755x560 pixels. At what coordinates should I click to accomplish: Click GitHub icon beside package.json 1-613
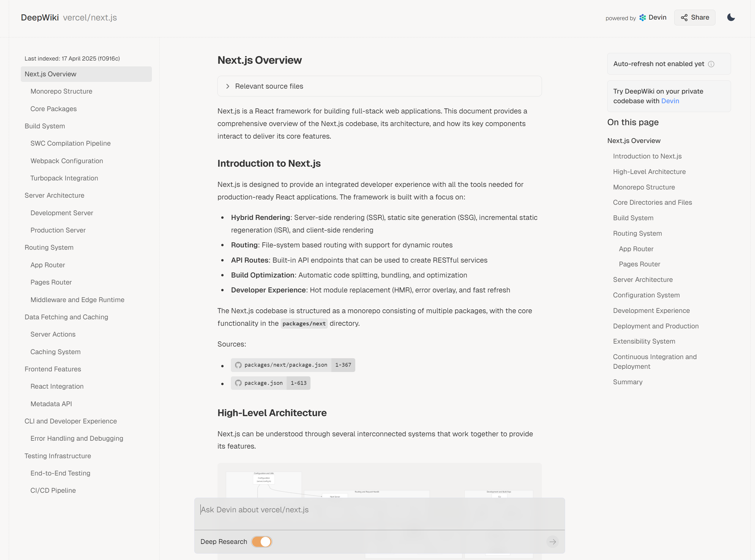(238, 383)
